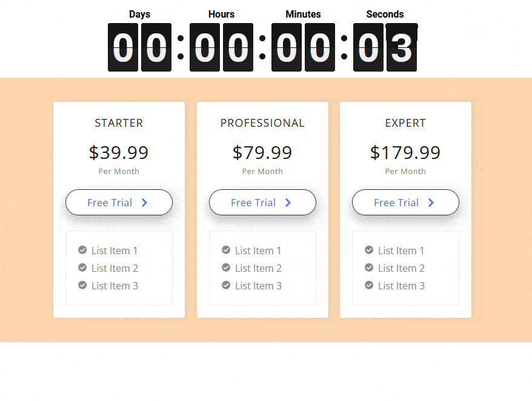
Task: Click chevron arrow in Expert Free Trial button
Action: (x=431, y=203)
